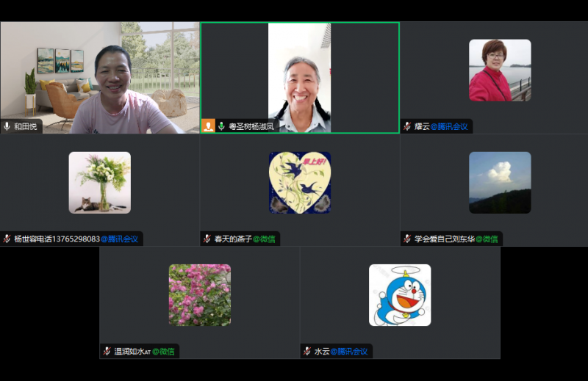Click the @微信 label next to 春天的燕子
This screenshot has height=381, width=588.
[x=265, y=239]
